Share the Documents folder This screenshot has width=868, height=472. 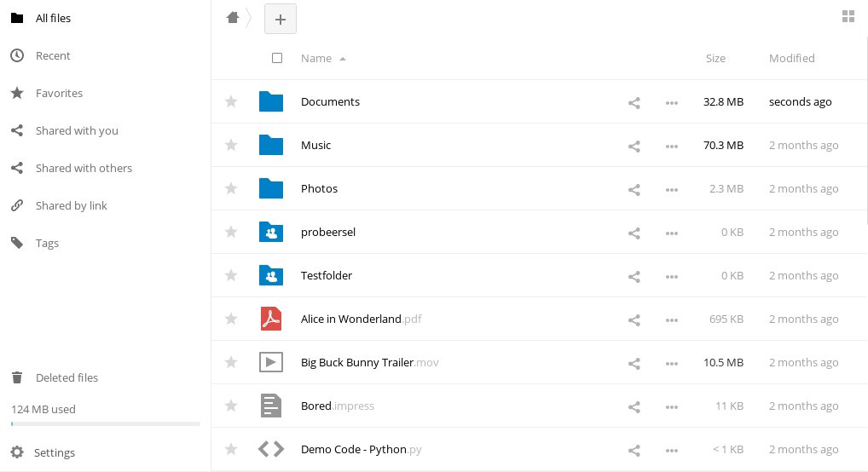[x=634, y=102]
